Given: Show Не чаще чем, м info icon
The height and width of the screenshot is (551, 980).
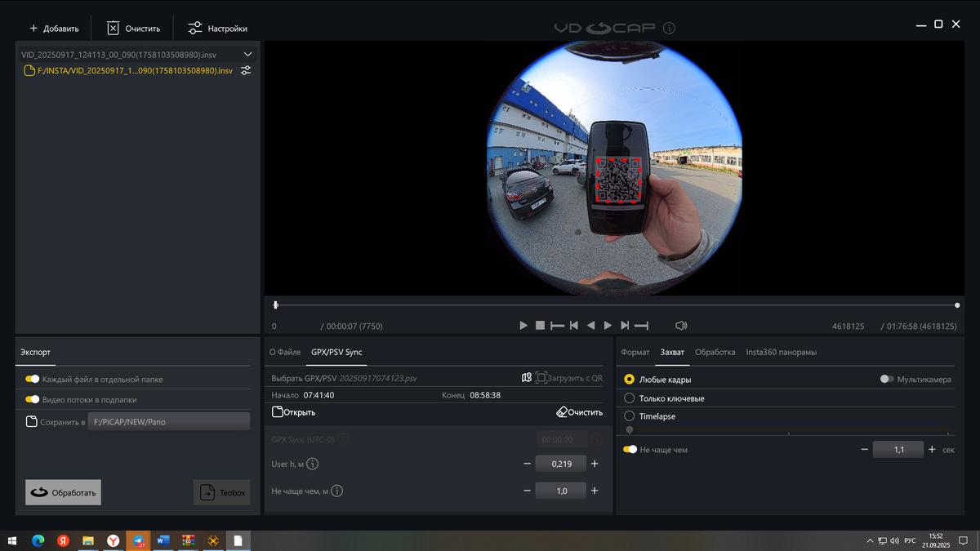Looking at the screenshot, I should 336,491.
